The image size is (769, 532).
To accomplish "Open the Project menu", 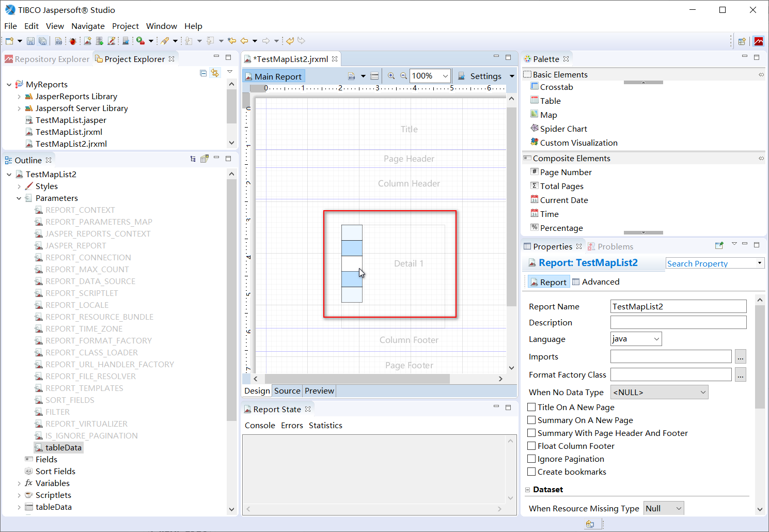I will pos(125,26).
